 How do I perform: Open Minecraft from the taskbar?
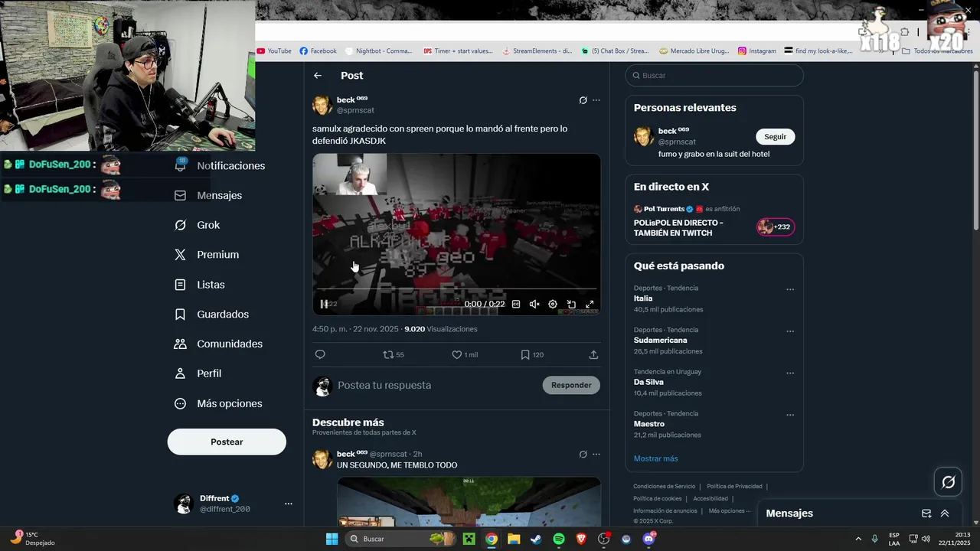click(469, 539)
